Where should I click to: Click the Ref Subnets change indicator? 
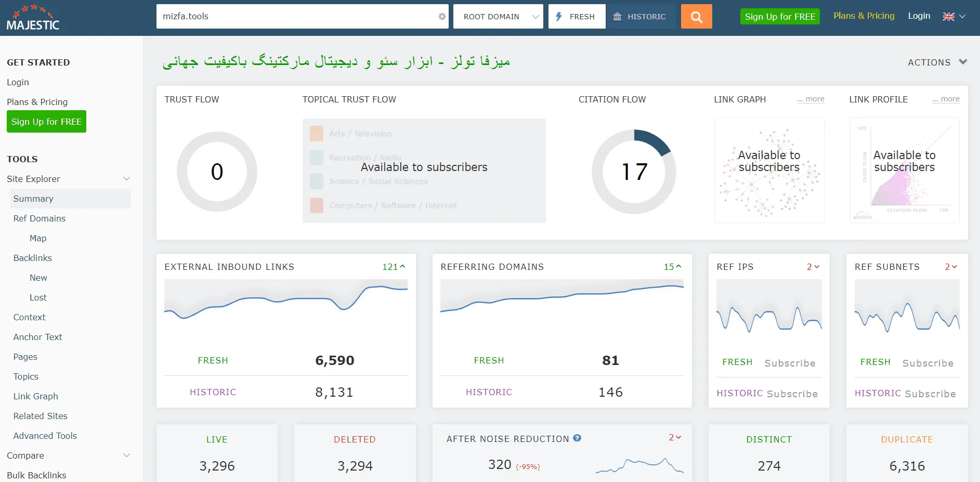(951, 267)
